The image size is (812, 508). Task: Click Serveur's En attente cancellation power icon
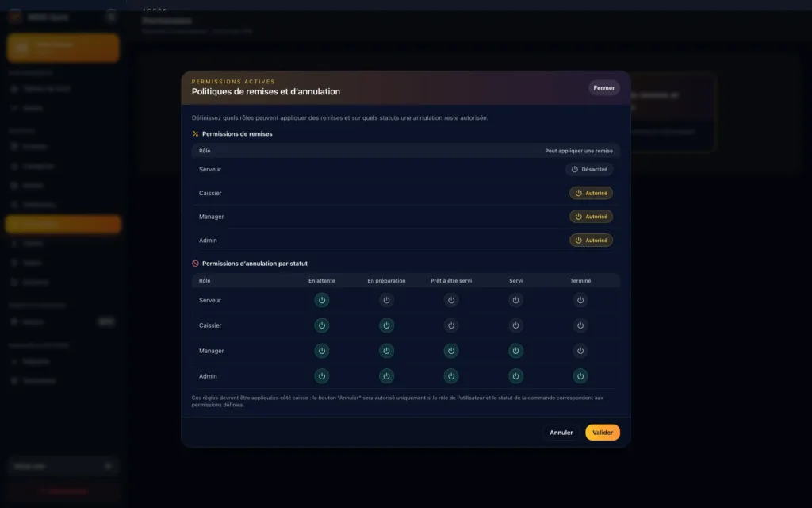[x=321, y=300]
